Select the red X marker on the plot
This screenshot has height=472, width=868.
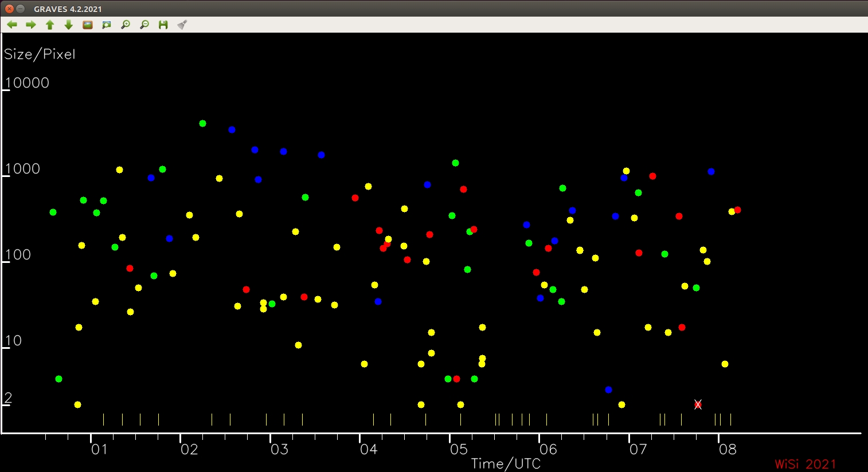[698, 404]
